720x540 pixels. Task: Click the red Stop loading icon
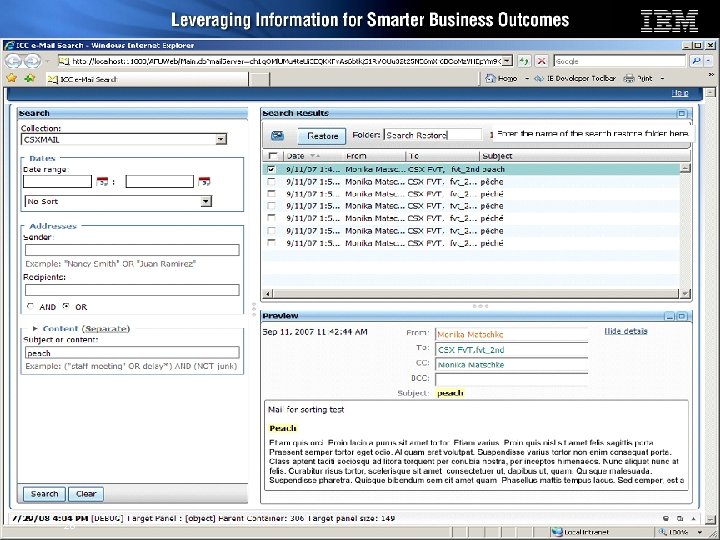[542, 61]
